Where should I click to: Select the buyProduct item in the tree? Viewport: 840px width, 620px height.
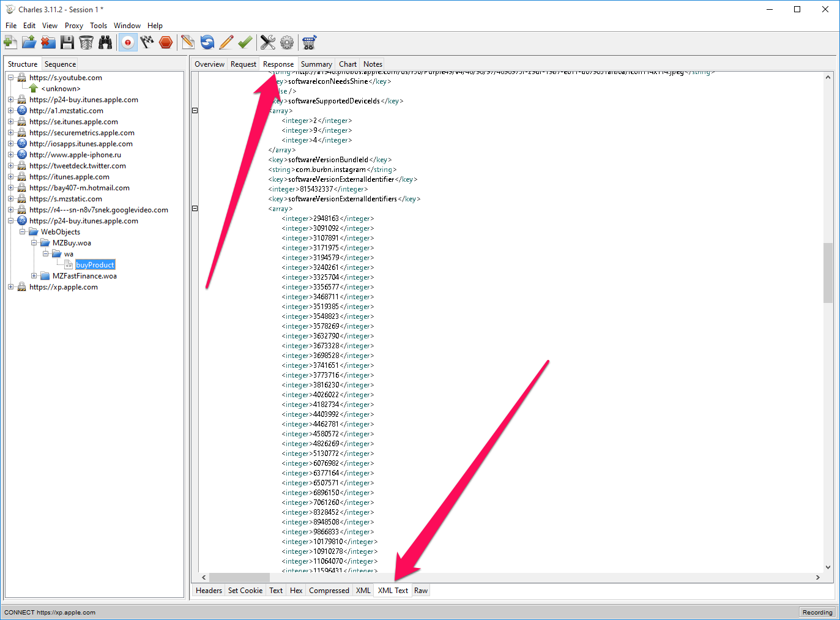(95, 265)
